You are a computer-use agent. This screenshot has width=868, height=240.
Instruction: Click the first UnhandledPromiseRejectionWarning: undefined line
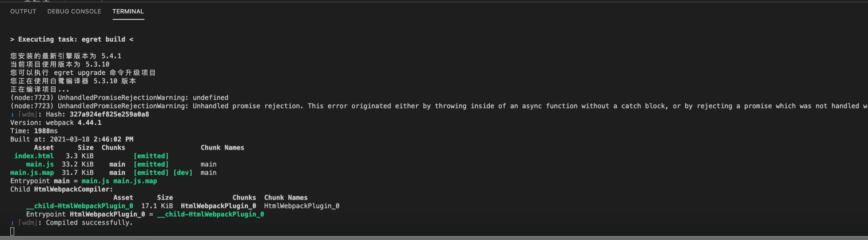pyautogui.click(x=119, y=98)
